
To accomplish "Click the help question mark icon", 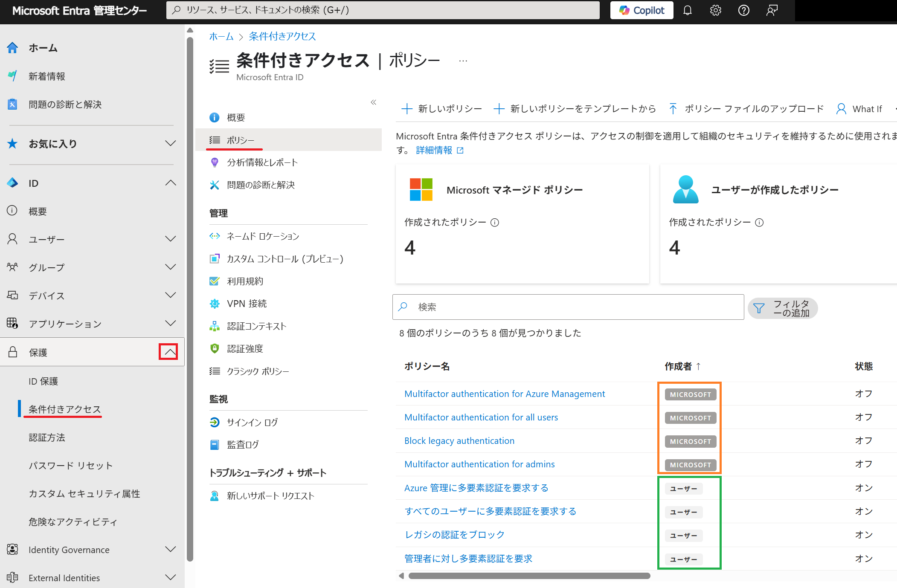I will [743, 10].
